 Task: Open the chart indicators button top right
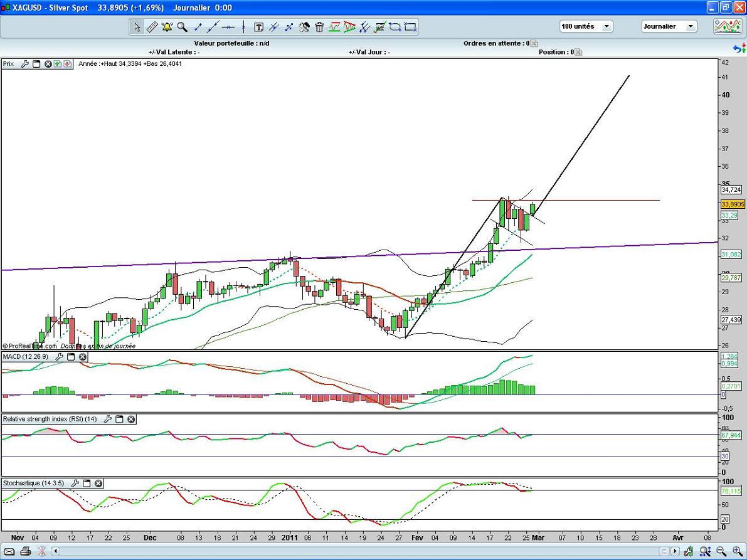point(728,27)
